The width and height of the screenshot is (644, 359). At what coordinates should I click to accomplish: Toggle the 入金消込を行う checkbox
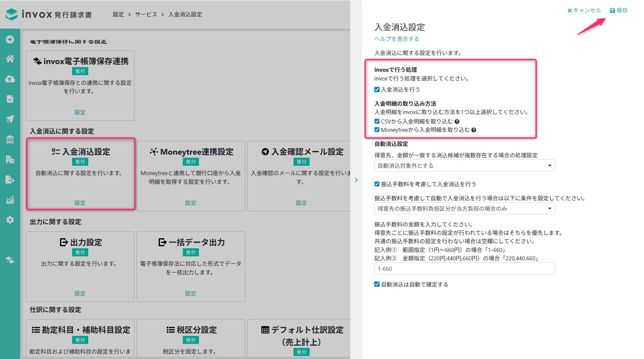point(377,90)
